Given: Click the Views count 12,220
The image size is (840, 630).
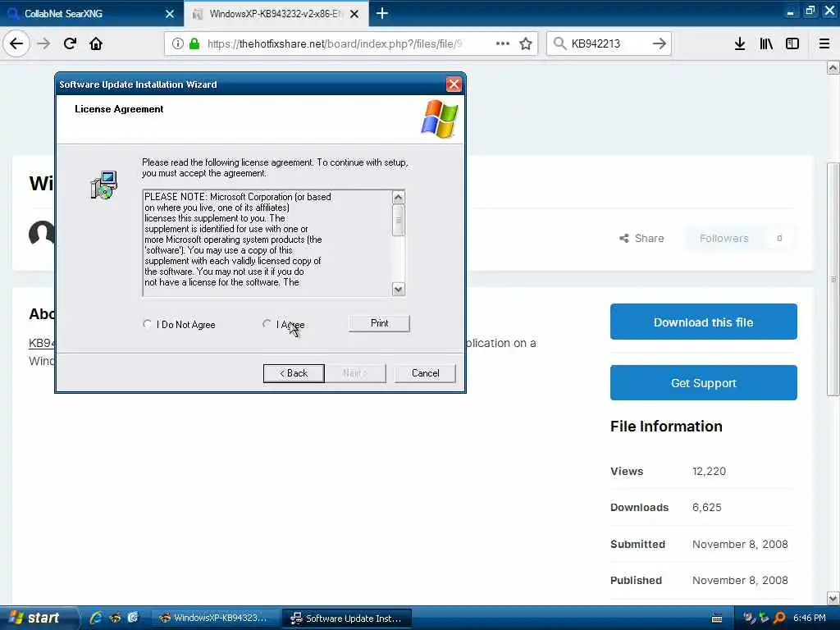Looking at the screenshot, I should [x=709, y=471].
